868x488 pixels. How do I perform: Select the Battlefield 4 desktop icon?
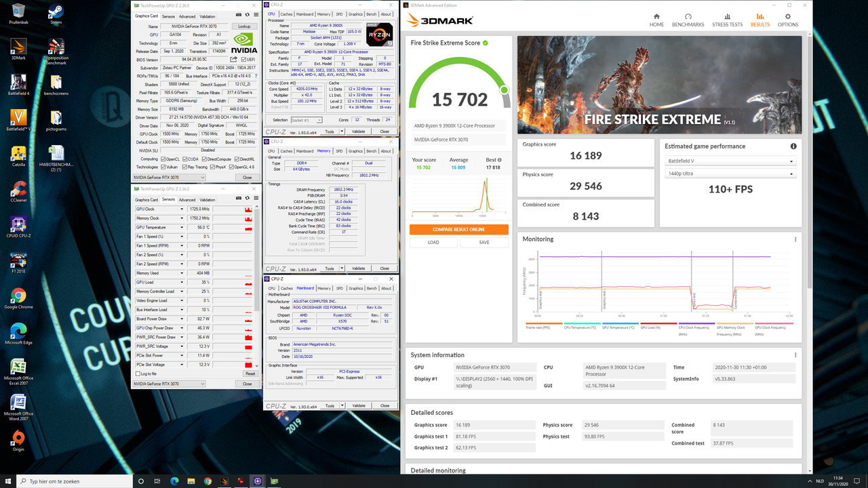point(18,85)
